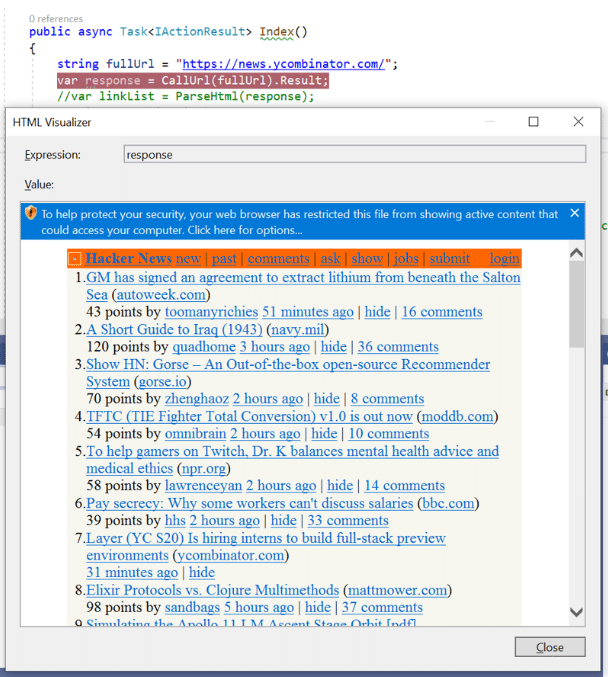This screenshot has height=677, width=608.
Task: Open the 'jobs' navigation link
Action: tap(406, 259)
